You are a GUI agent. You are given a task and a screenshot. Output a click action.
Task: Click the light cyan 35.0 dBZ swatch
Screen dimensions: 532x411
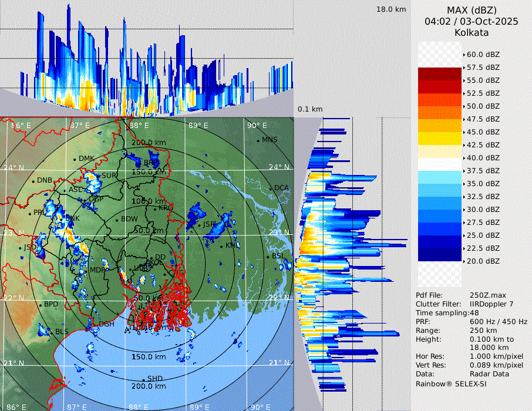[x=440, y=177]
